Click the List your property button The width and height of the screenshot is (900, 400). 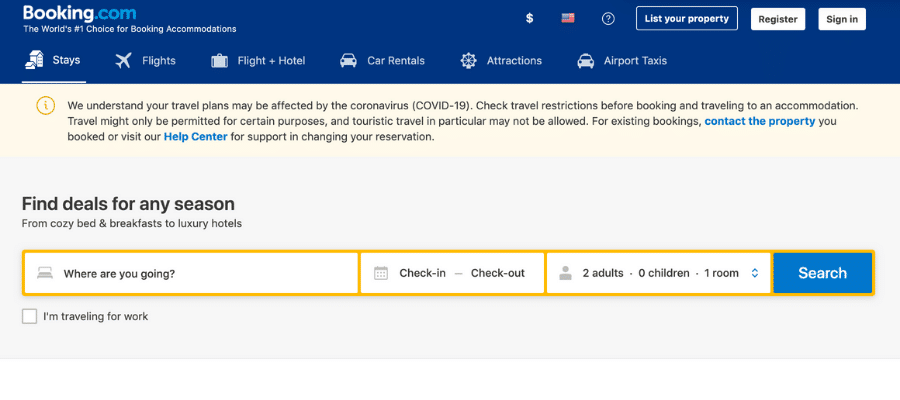686,19
